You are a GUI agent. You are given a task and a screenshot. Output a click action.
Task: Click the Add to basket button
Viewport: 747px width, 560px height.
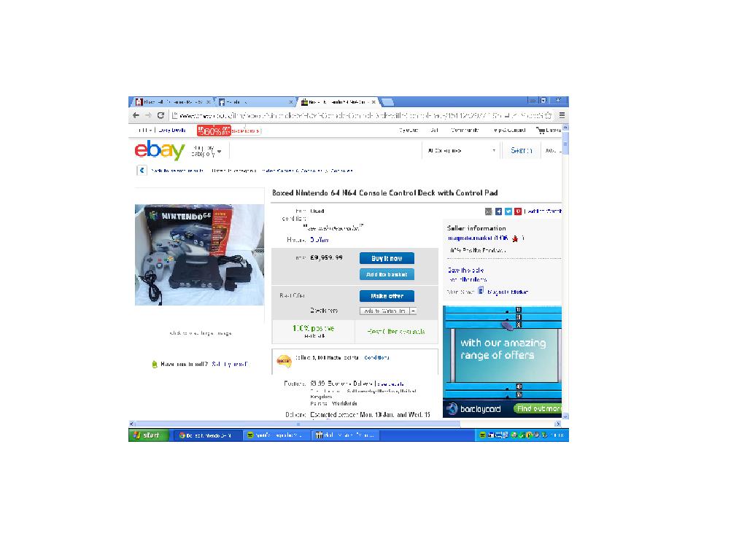[x=387, y=274]
